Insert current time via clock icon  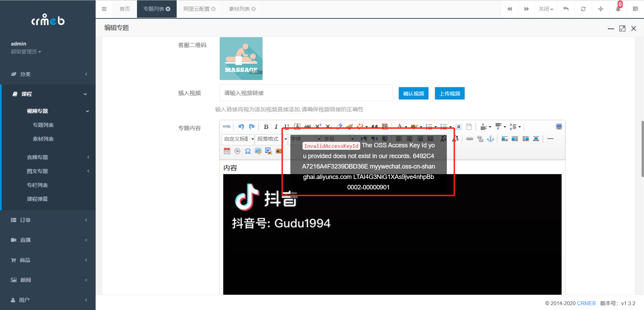coord(238,151)
